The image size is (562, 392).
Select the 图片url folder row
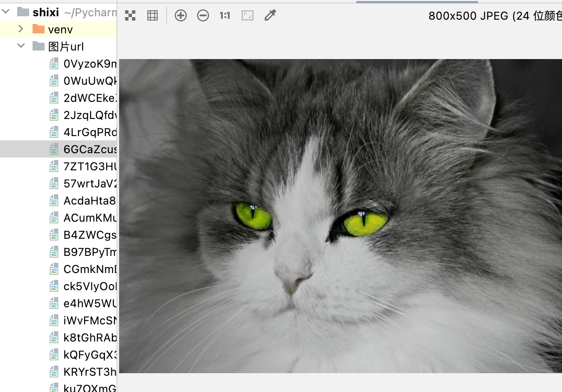tap(58, 46)
